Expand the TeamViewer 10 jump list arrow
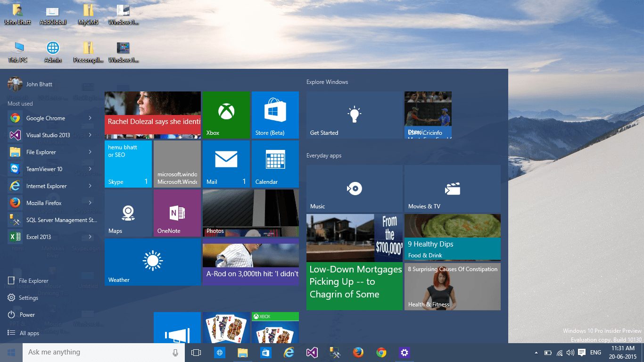 click(90, 169)
